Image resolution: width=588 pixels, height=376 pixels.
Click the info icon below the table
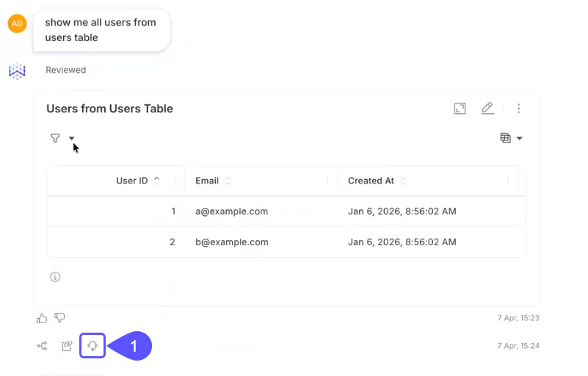(55, 277)
